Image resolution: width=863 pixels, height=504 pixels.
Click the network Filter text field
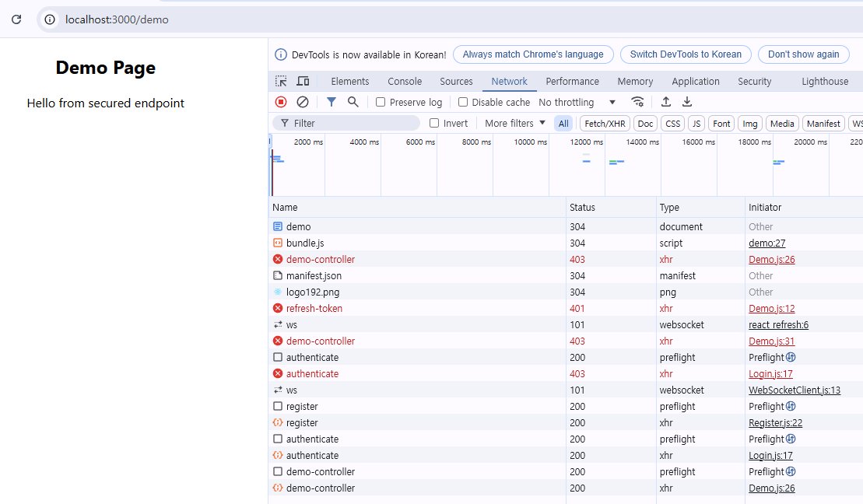tap(347, 123)
